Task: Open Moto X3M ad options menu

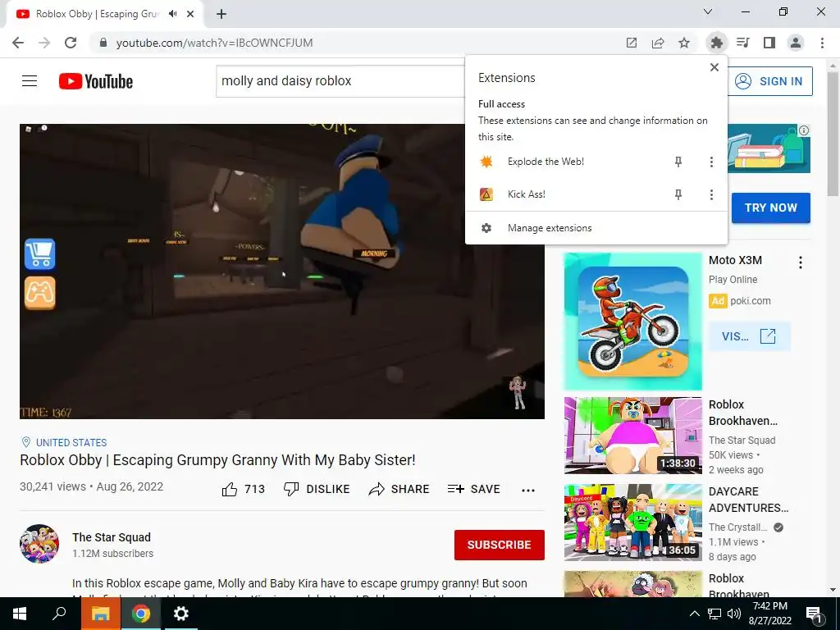Action: (801, 262)
